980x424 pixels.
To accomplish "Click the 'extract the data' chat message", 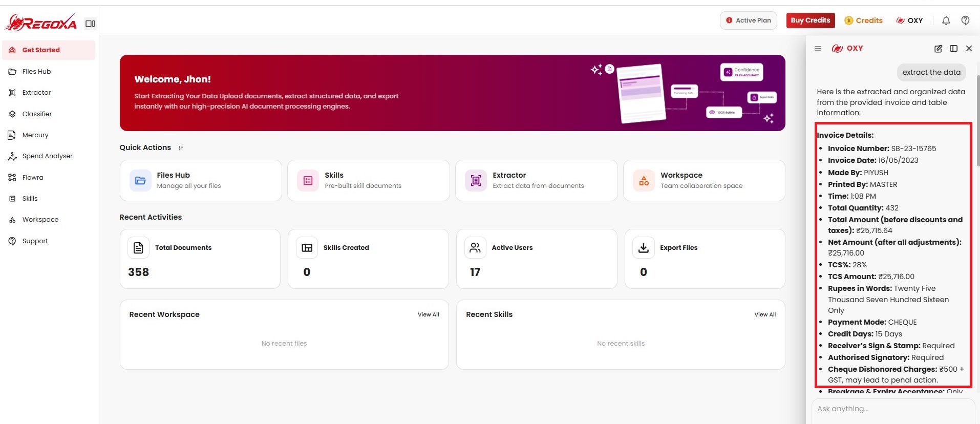I will (931, 72).
